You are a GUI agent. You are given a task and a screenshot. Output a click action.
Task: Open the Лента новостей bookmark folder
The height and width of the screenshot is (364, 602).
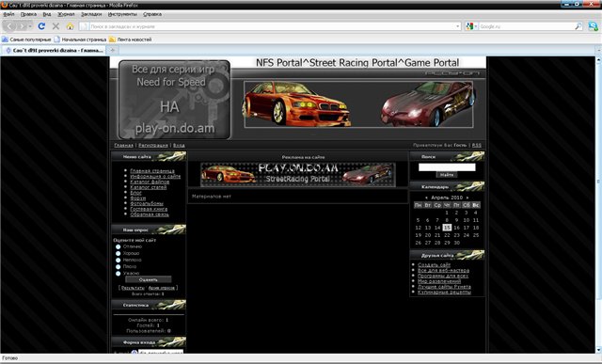[x=130, y=40]
